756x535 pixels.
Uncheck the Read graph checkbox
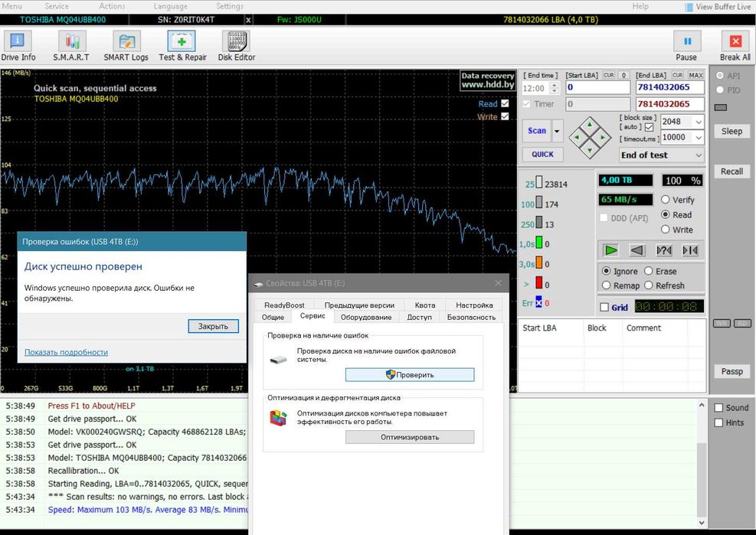pyautogui.click(x=504, y=104)
